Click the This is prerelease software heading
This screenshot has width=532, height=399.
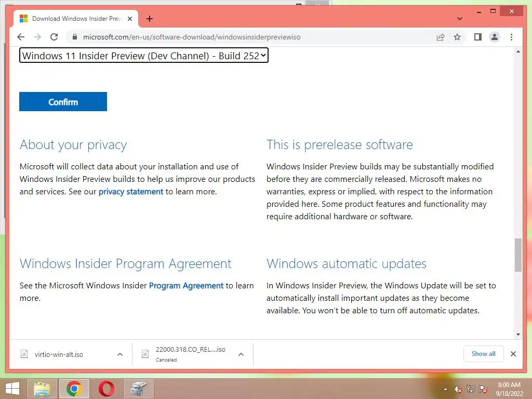340,145
